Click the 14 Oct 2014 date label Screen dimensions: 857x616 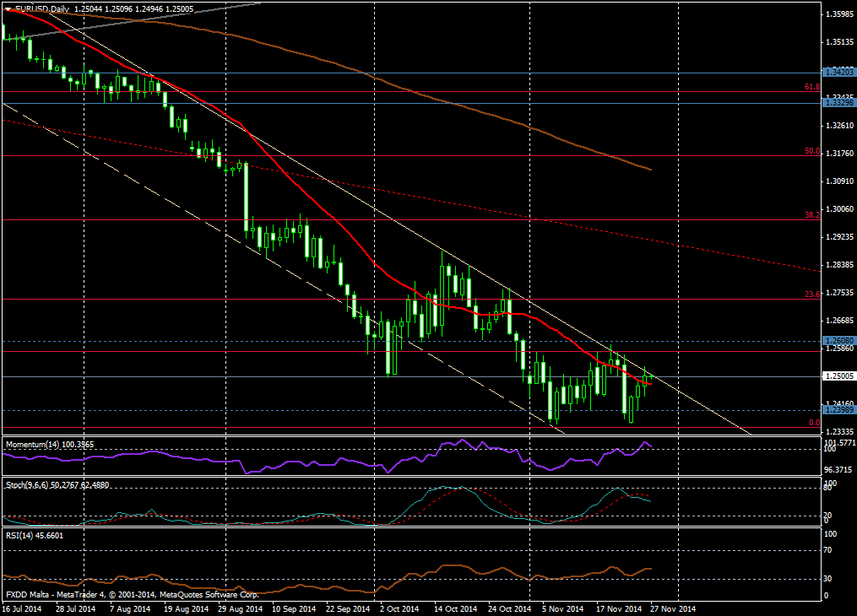pyautogui.click(x=457, y=608)
